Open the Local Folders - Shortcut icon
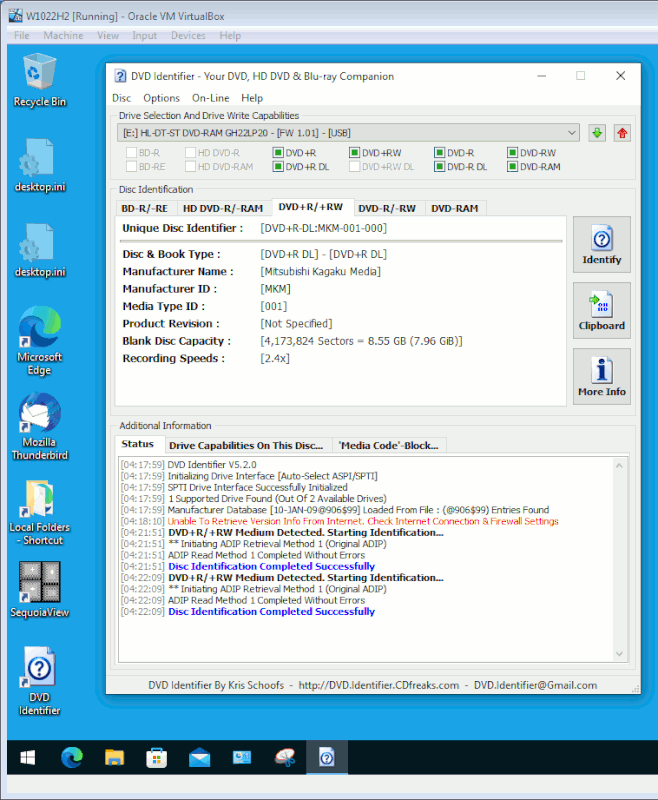Screen dimensions: 658x800 (x=40, y=512)
